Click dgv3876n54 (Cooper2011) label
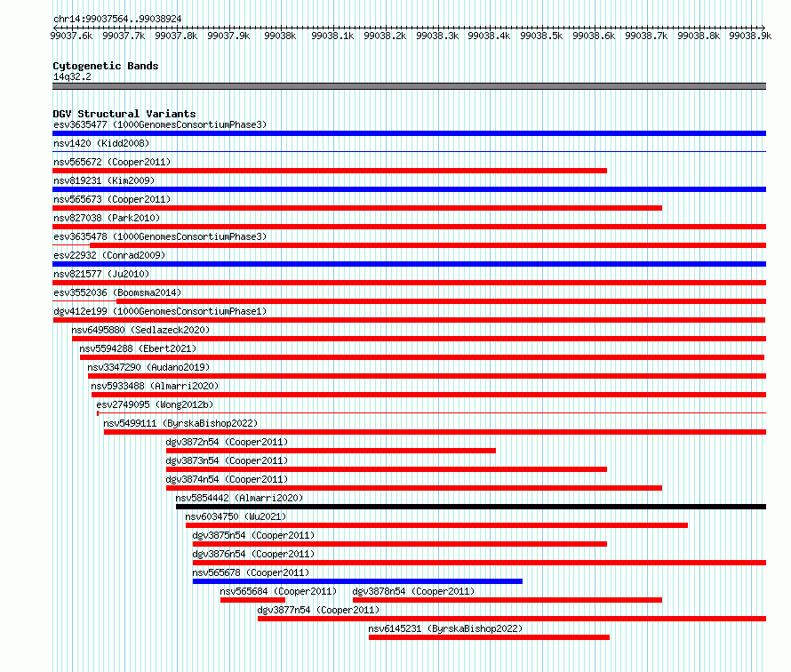 click(x=253, y=554)
